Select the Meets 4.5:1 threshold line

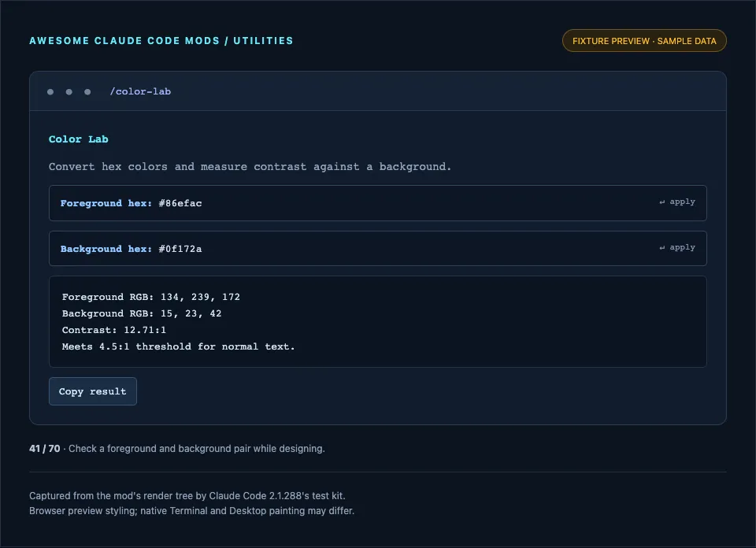tap(179, 346)
